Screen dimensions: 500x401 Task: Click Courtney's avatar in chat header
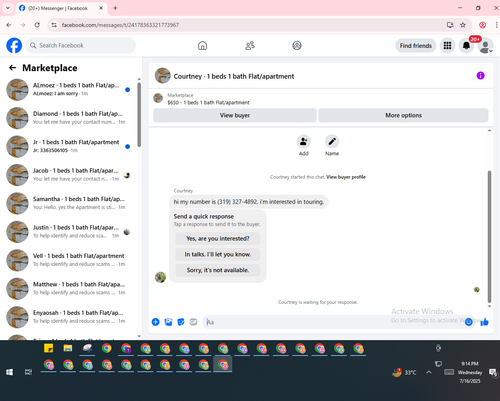(x=163, y=76)
